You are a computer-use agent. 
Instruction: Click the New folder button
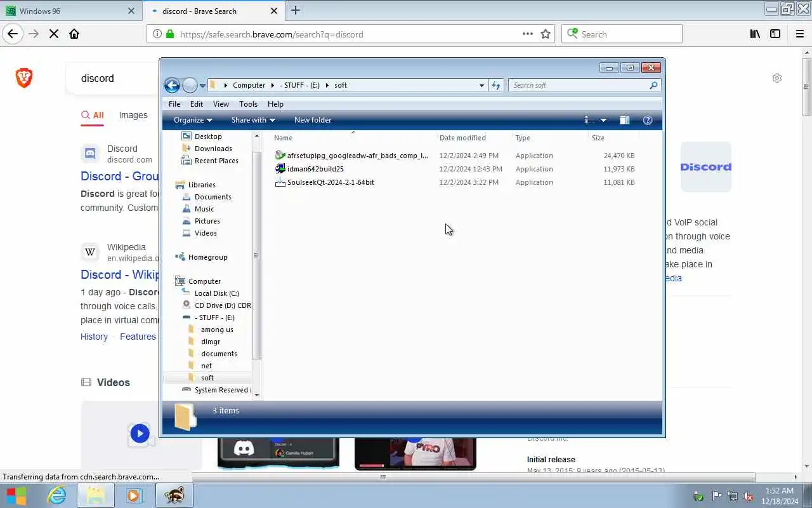tap(313, 120)
